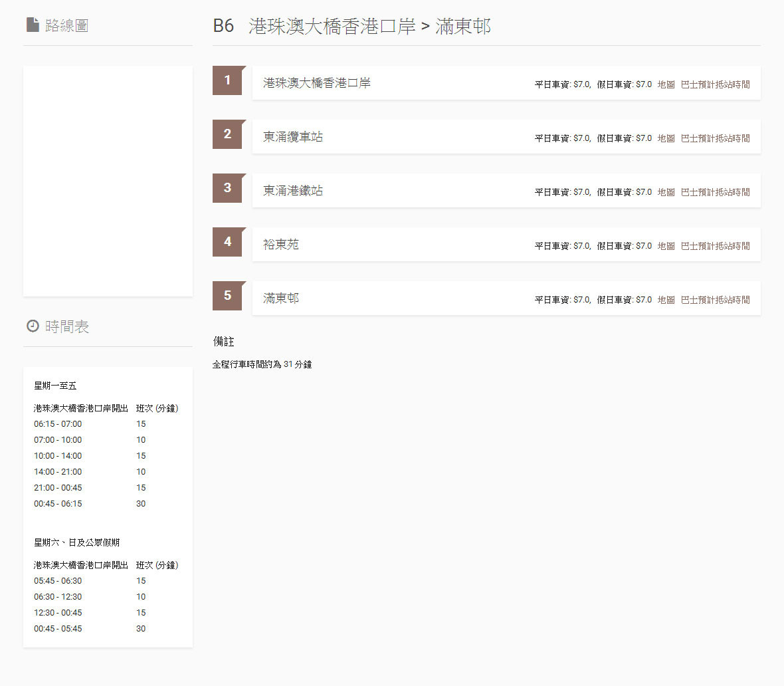The width and height of the screenshot is (784, 686).
Task: Open 地圖 link for 裕東苑 stop
Action: [666, 246]
